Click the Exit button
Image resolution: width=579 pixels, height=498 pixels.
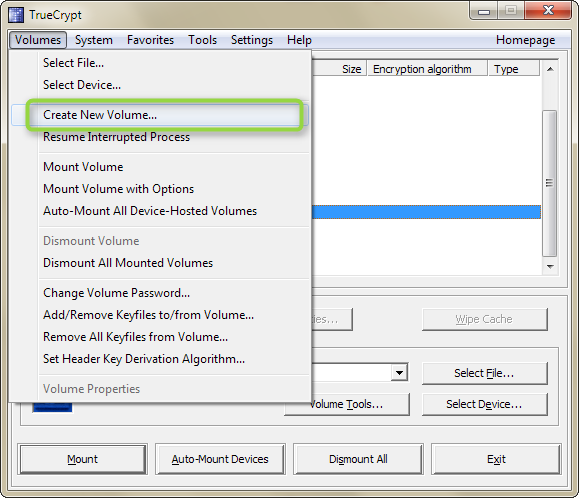tap(496, 459)
